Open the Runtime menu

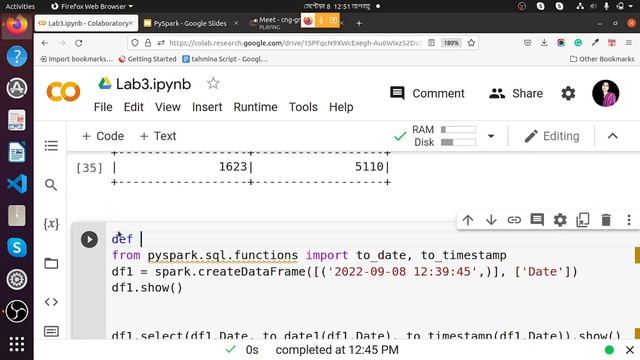coord(256,107)
